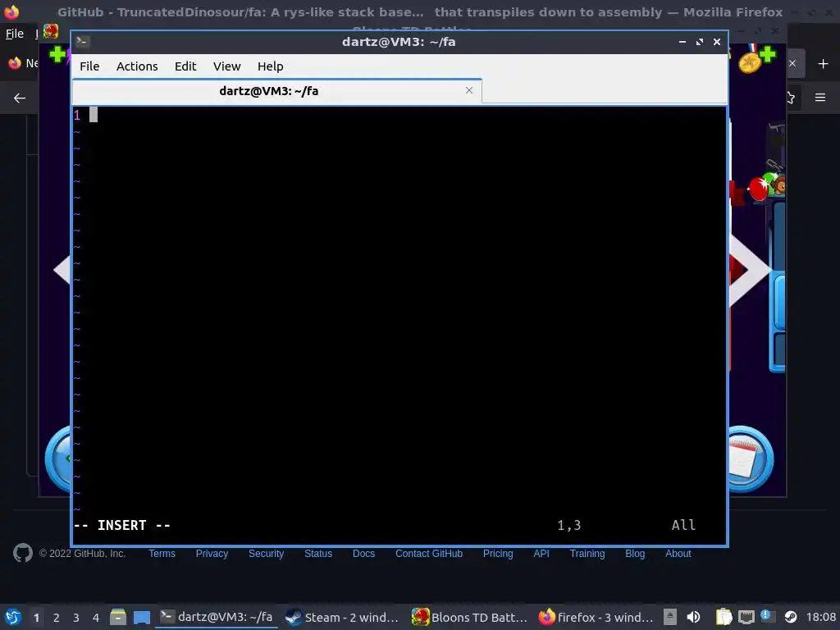Click the green plus icon at Bloons top-left
The image size is (840, 630).
click(x=57, y=54)
